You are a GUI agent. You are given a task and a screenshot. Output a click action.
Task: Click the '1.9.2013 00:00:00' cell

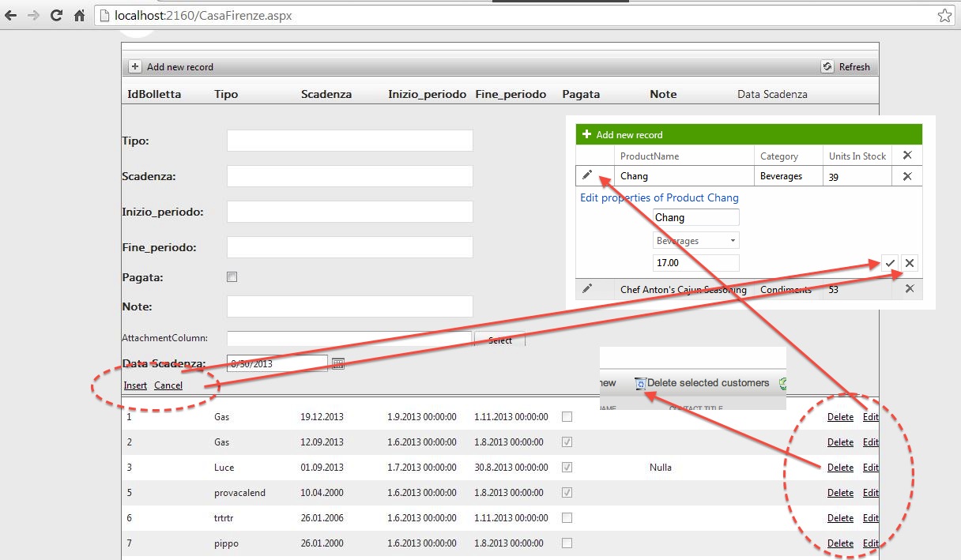click(x=422, y=417)
